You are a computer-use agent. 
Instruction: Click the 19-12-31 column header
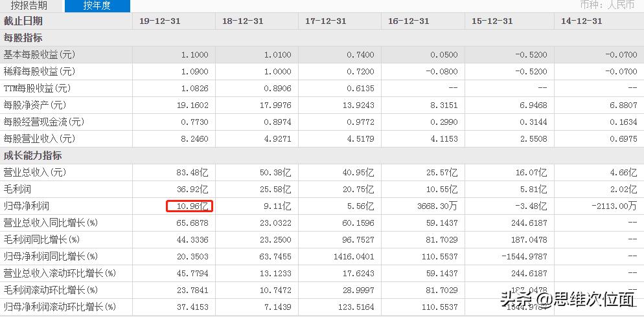(x=160, y=21)
